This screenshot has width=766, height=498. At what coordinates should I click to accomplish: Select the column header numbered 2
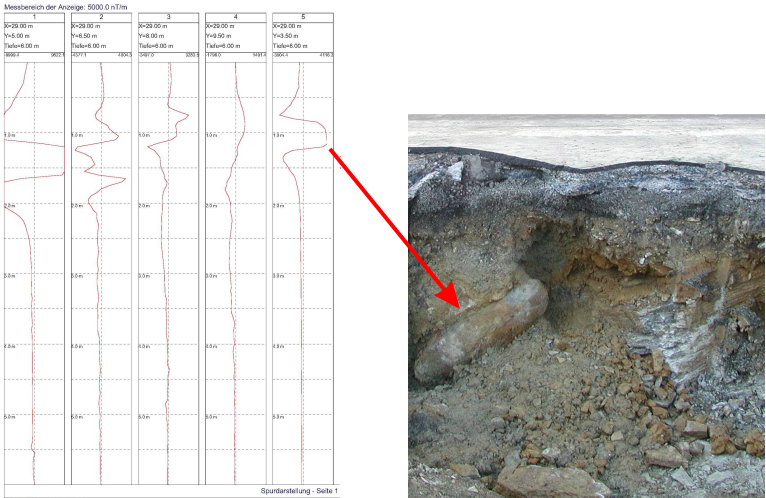[x=101, y=17]
